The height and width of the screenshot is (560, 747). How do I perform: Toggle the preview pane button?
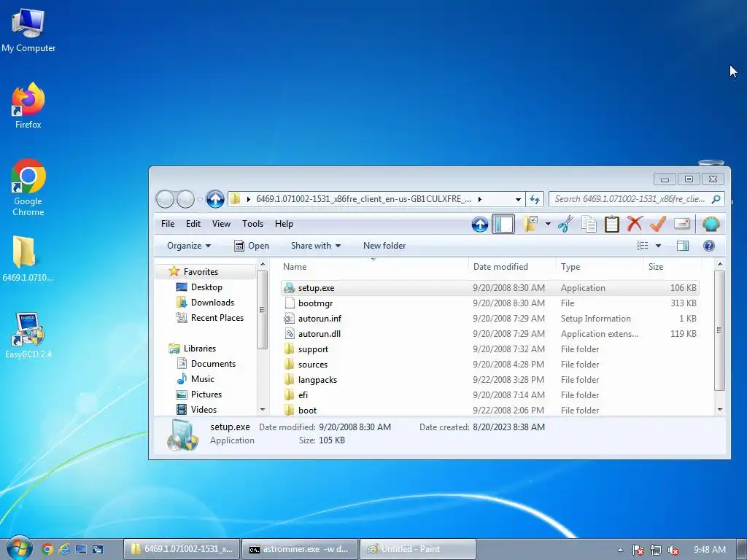coord(683,246)
